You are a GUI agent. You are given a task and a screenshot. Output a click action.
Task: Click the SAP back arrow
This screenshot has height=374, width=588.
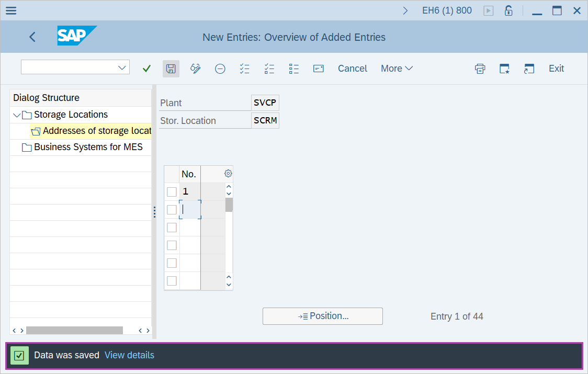pyautogui.click(x=32, y=37)
